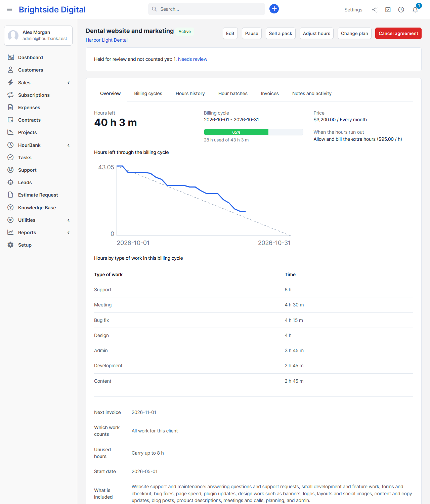Image resolution: width=430 pixels, height=504 pixels.
Task: Switch to the Billing cycles tab
Action: 148,93
